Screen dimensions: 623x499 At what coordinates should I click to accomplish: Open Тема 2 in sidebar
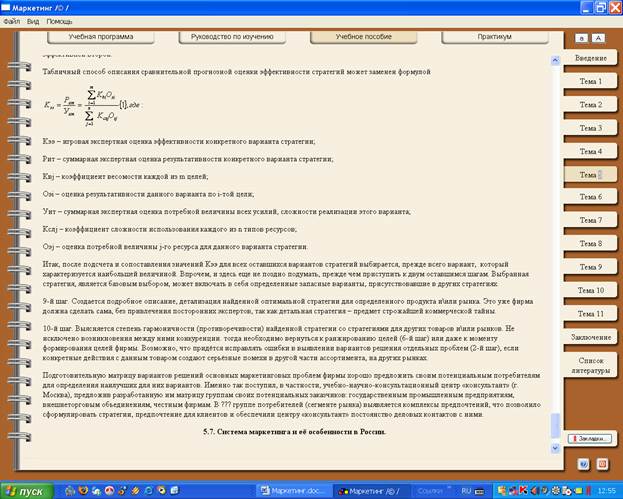coord(590,105)
